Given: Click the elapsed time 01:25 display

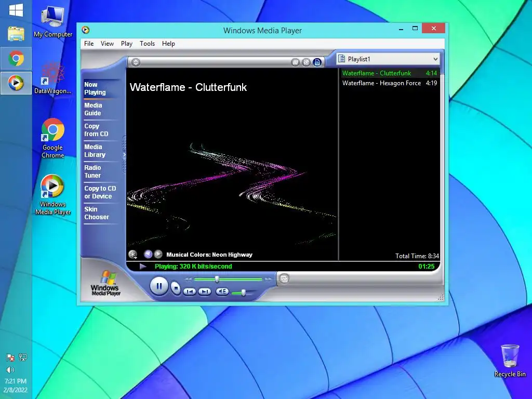Looking at the screenshot, I should [426, 267].
